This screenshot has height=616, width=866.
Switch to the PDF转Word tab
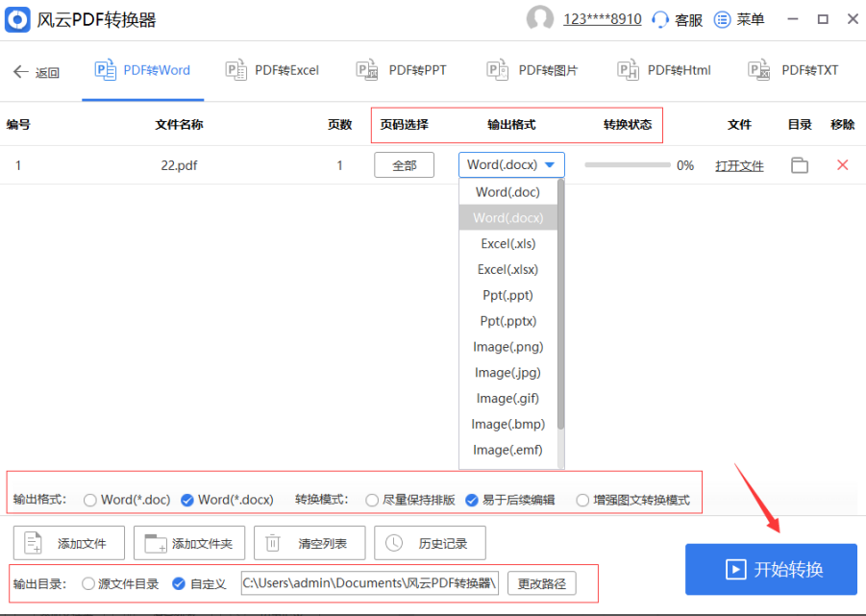tap(143, 71)
